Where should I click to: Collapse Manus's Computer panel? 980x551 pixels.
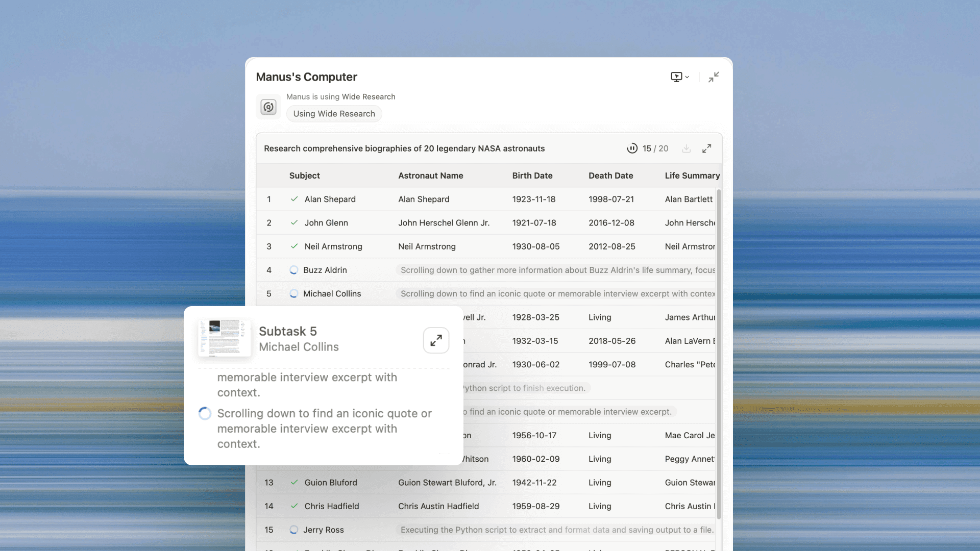tap(714, 77)
